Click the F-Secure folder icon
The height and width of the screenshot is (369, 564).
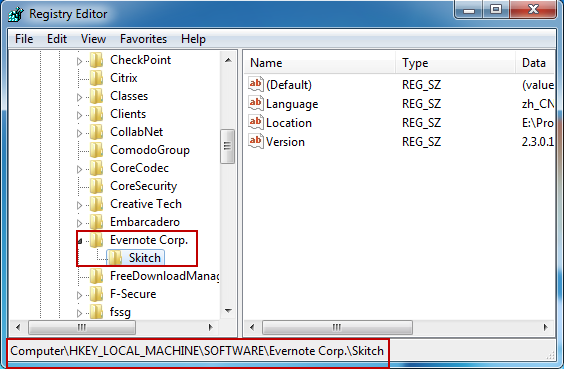[x=96, y=294]
